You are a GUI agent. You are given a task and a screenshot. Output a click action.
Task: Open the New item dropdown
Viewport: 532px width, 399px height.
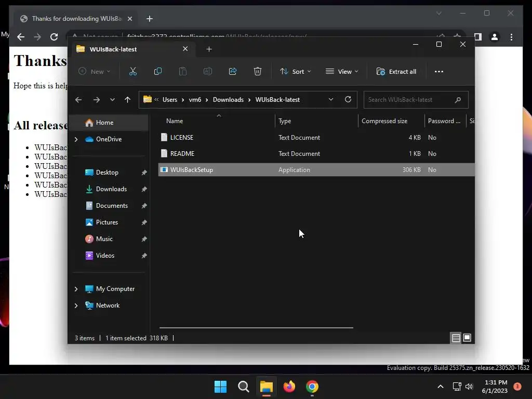pyautogui.click(x=95, y=72)
